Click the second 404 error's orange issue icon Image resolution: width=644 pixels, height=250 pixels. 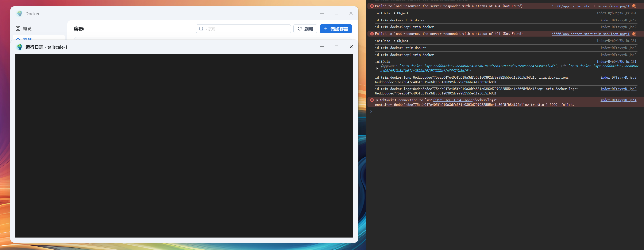(x=634, y=34)
